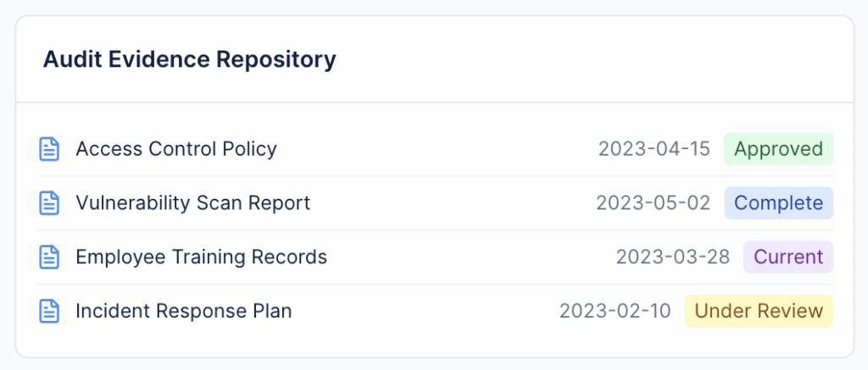This screenshot has width=868, height=370.
Task: Open the Vulnerability Scan Report entry
Action: [x=193, y=203]
